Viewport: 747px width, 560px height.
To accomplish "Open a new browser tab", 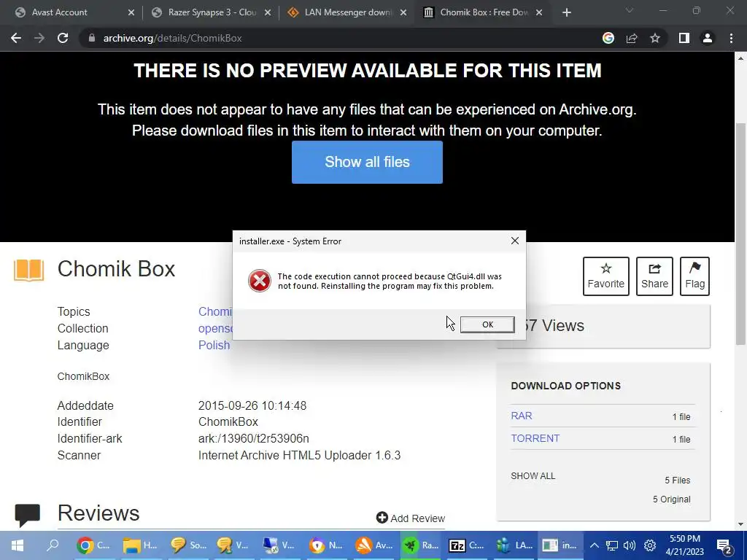I will tap(566, 12).
